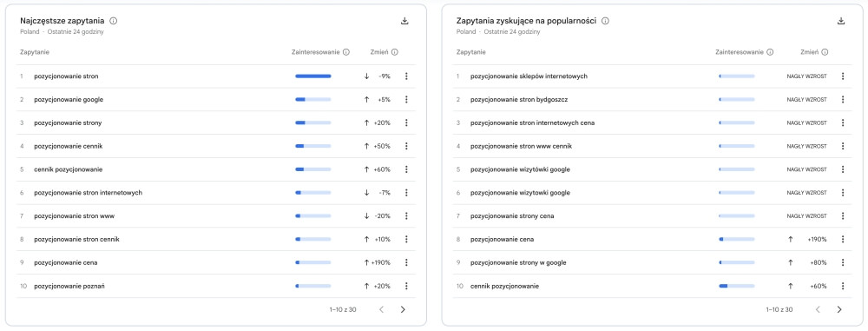Open more options for pozycjonowanie stron row
The image size is (868, 331).
[x=406, y=76]
